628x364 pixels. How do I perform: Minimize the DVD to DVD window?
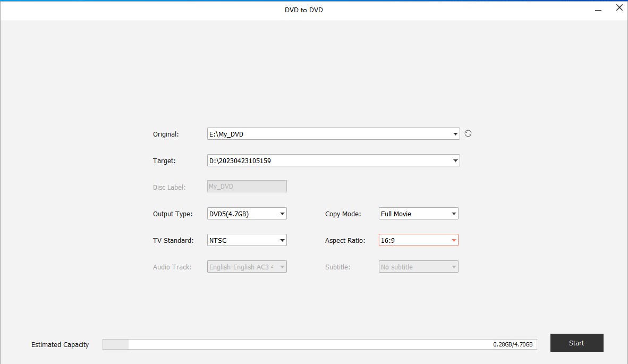coord(598,9)
